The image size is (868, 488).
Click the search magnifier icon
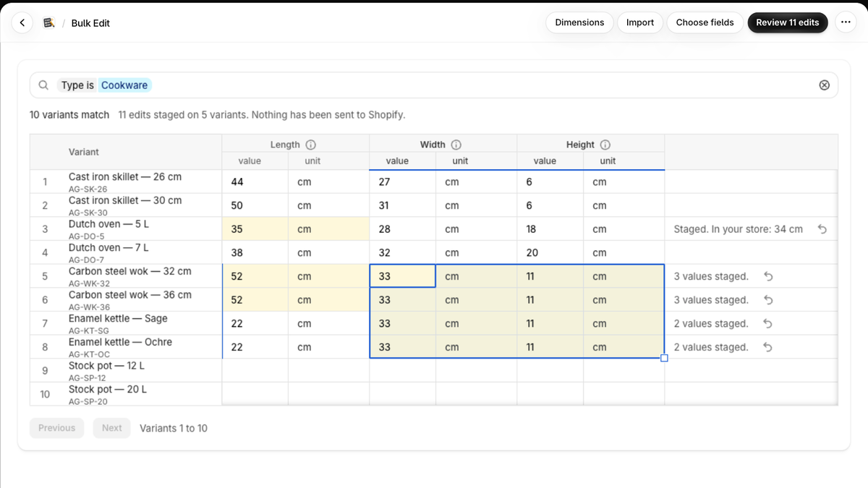click(43, 85)
